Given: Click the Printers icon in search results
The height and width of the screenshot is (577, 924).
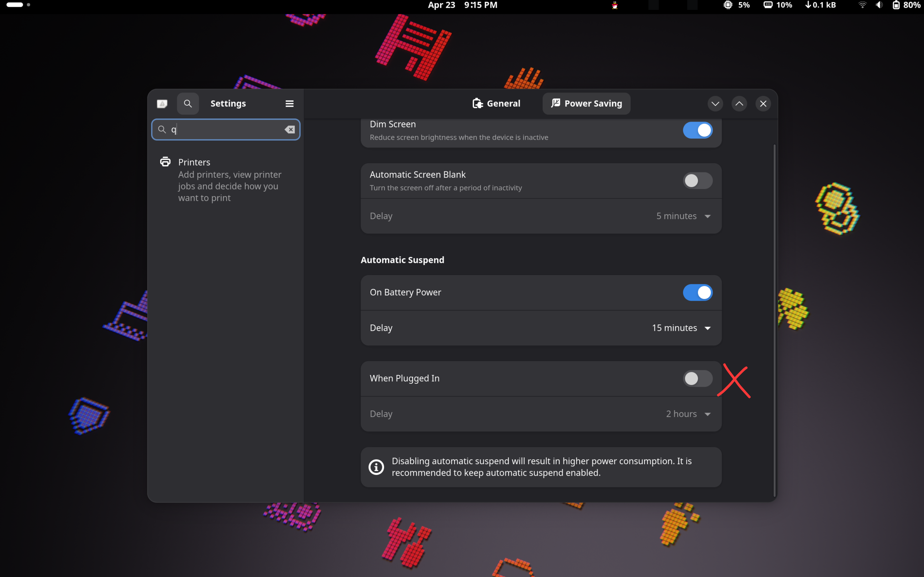Looking at the screenshot, I should click(165, 162).
